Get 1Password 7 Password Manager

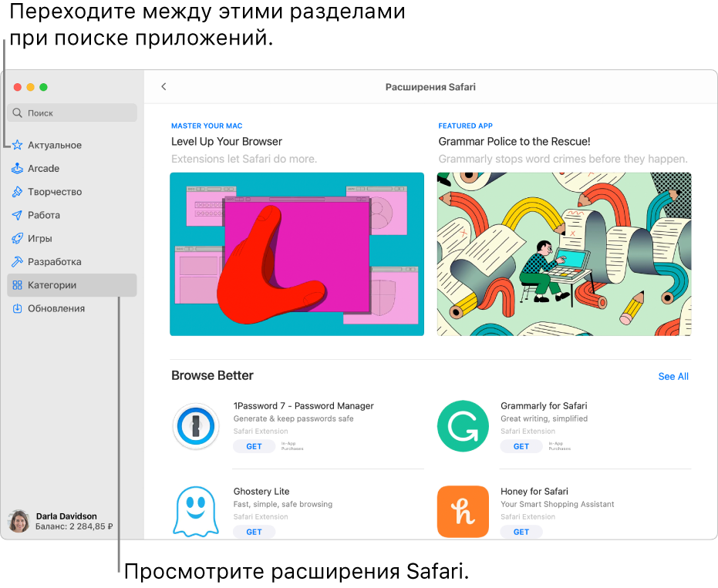point(255,446)
